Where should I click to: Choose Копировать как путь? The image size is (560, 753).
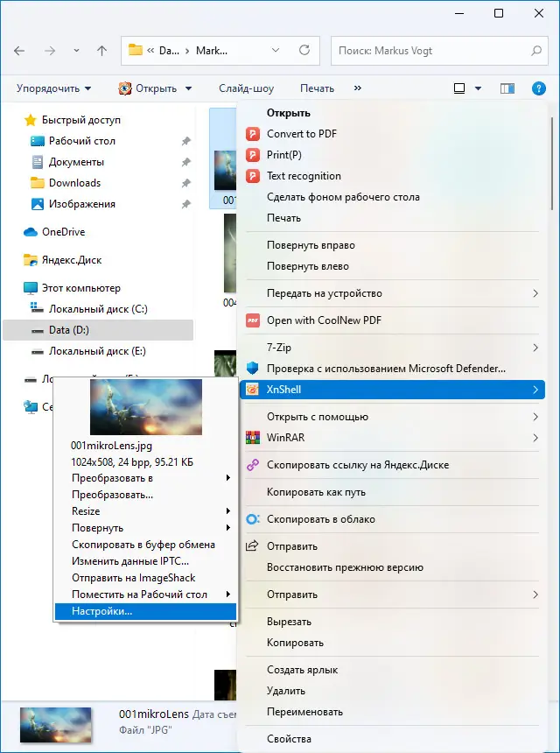tap(393, 492)
